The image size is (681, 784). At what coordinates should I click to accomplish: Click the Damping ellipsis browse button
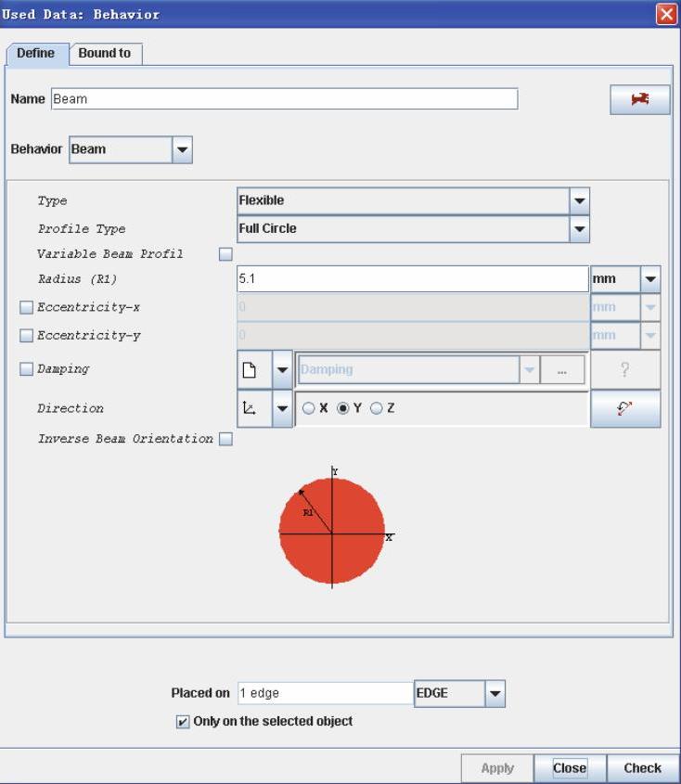[x=562, y=369]
